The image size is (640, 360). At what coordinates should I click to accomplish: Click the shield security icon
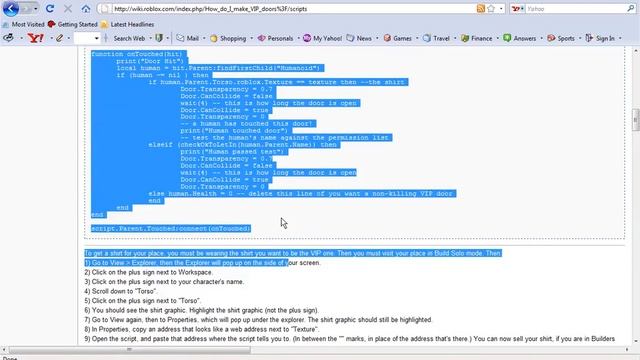click(x=159, y=38)
